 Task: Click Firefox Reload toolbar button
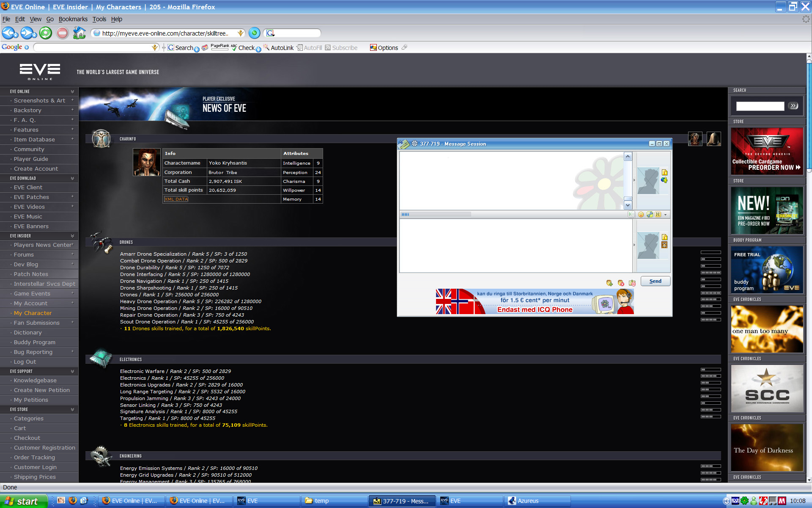click(x=46, y=33)
